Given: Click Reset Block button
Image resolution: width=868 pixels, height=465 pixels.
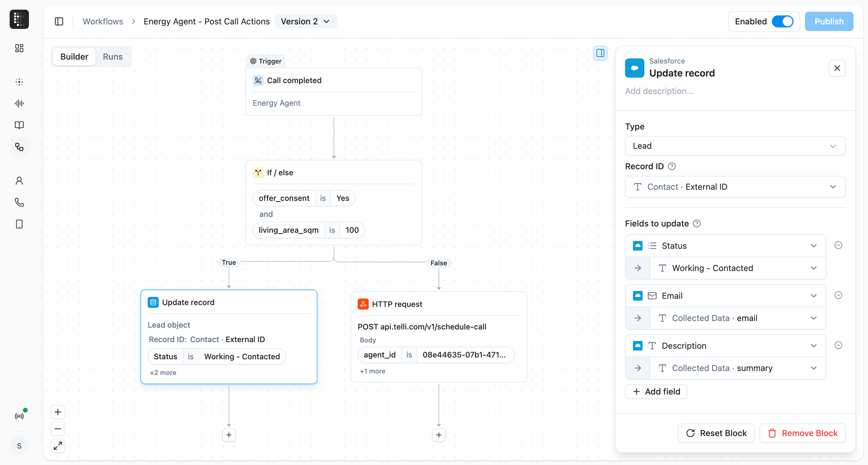Looking at the screenshot, I should click(716, 433).
